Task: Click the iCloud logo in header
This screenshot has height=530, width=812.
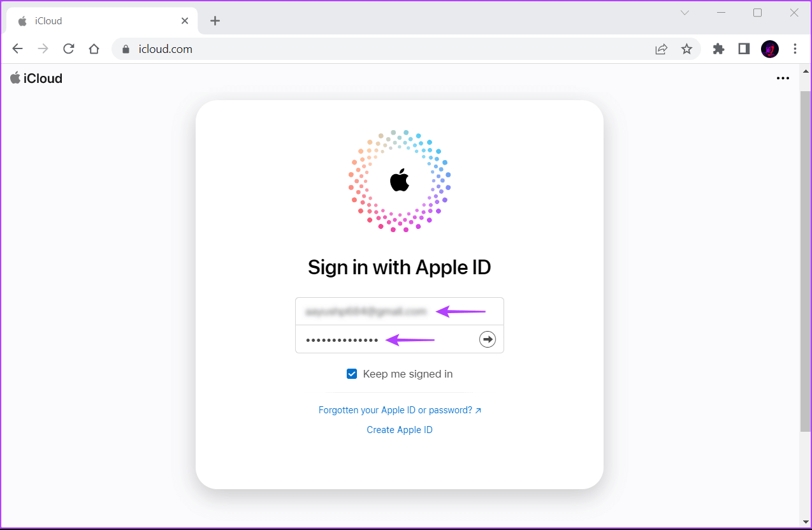Action: click(x=36, y=78)
